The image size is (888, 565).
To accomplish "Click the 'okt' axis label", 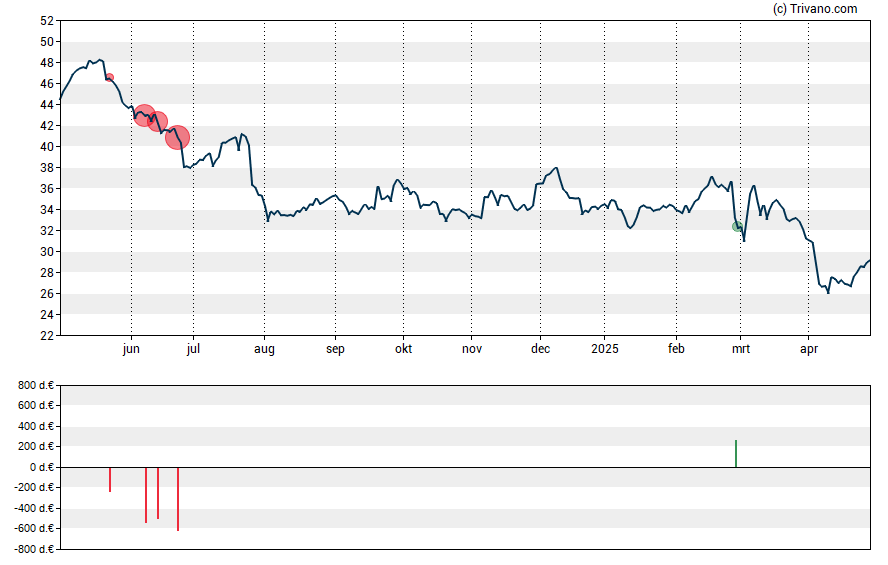I will [x=403, y=349].
